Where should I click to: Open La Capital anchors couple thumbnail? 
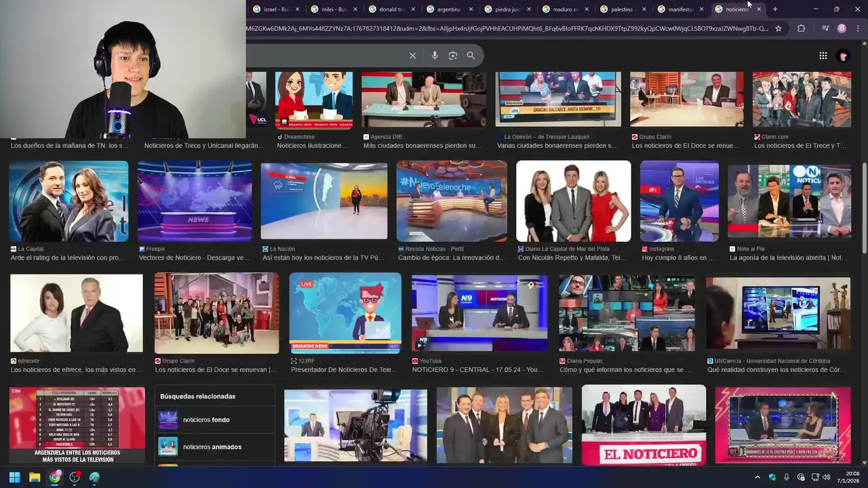coord(68,201)
